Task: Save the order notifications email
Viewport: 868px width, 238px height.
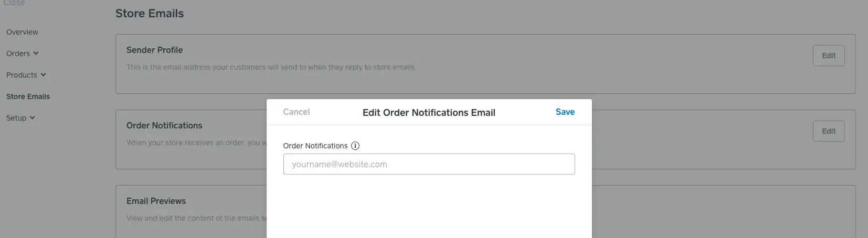Action: (x=565, y=112)
